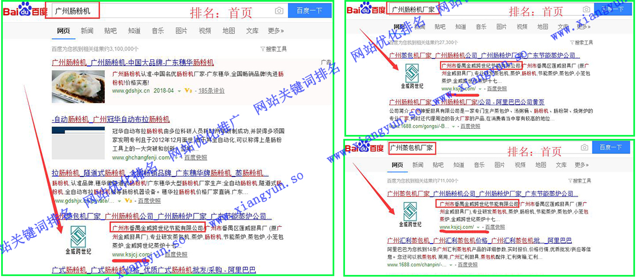Screen dimensions: 644x280
Task: Click camera icon in 广州蒸包机厂家 search box
Action: pos(585,147)
